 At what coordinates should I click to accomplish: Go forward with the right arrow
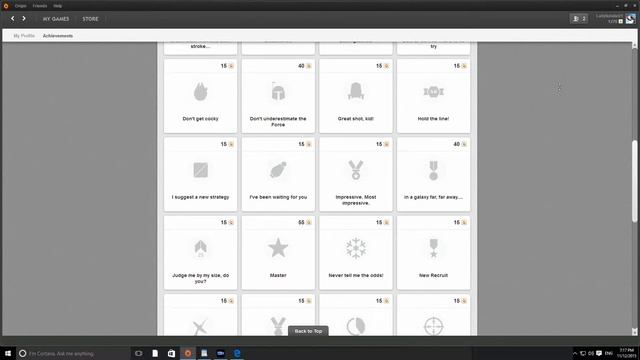24,18
